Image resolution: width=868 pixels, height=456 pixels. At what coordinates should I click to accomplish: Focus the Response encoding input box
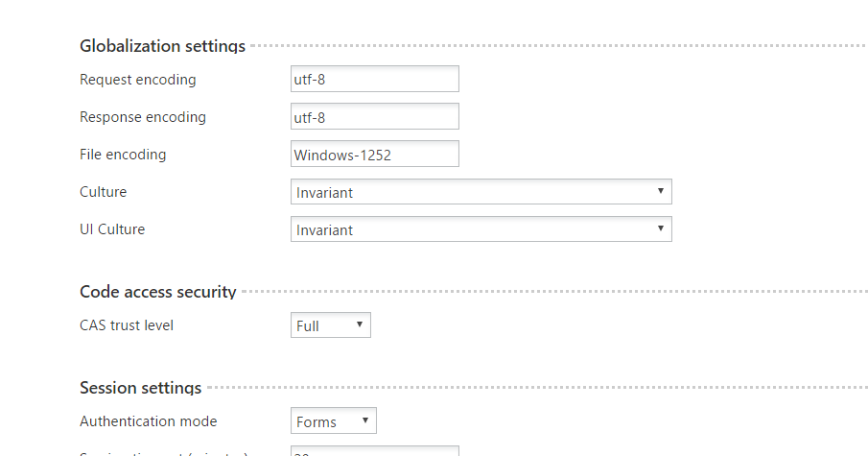pyautogui.click(x=374, y=116)
